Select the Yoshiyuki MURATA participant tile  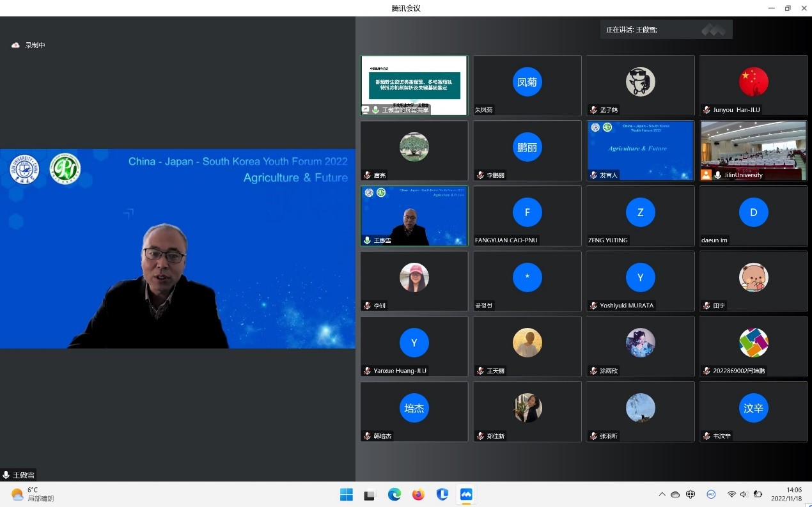click(640, 281)
